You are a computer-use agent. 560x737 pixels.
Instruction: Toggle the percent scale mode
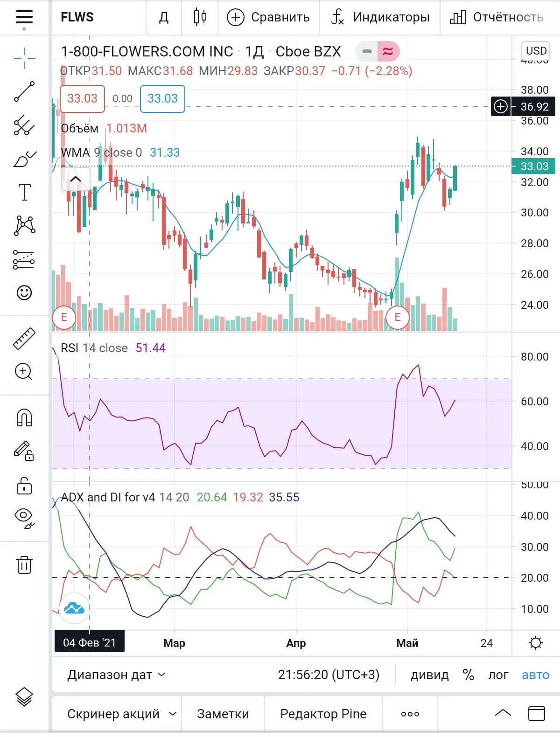469,674
